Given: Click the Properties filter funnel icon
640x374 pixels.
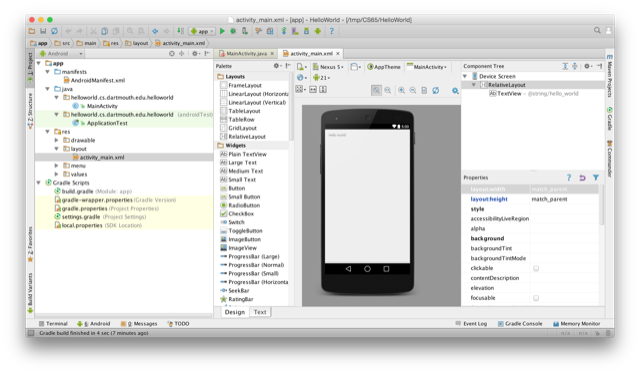Looking at the screenshot, I should coord(596,178).
